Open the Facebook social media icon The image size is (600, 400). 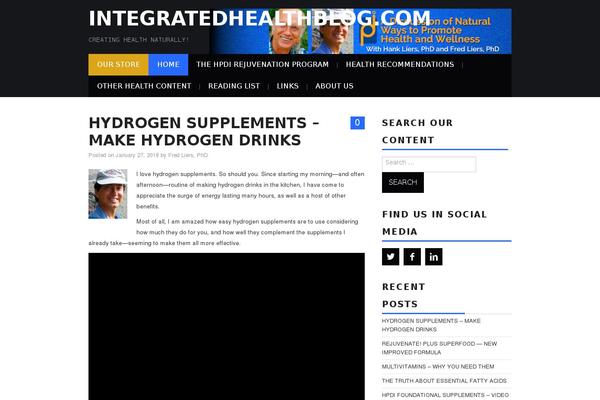point(412,256)
